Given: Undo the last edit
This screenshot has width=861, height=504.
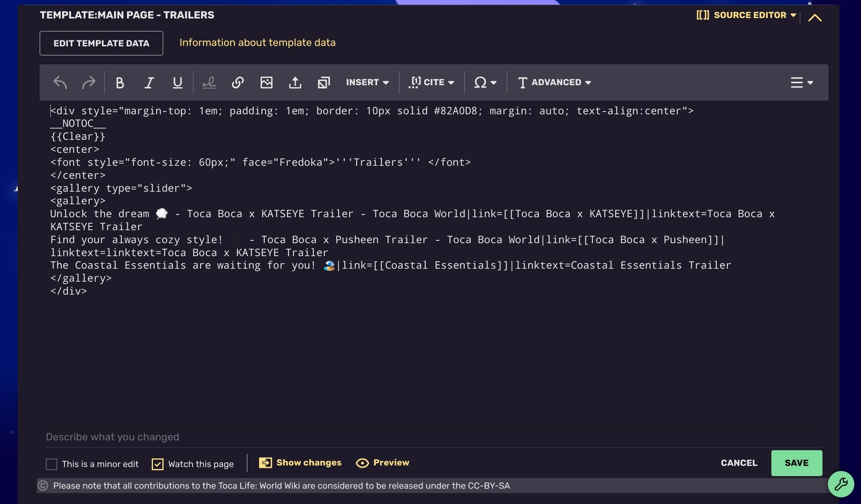Looking at the screenshot, I should [60, 82].
